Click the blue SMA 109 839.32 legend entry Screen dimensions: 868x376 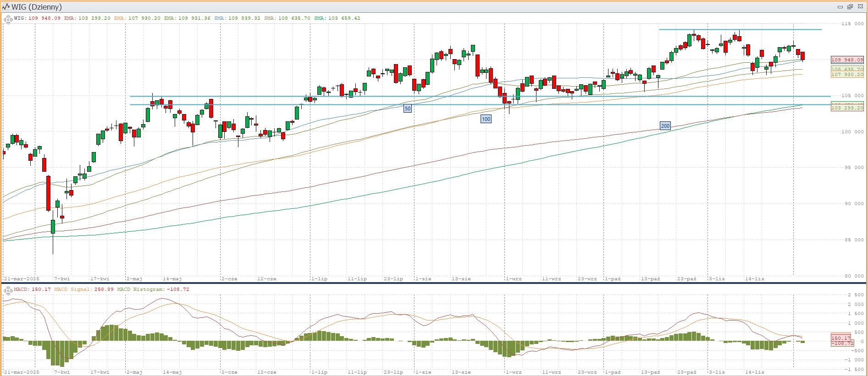[237, 18]
